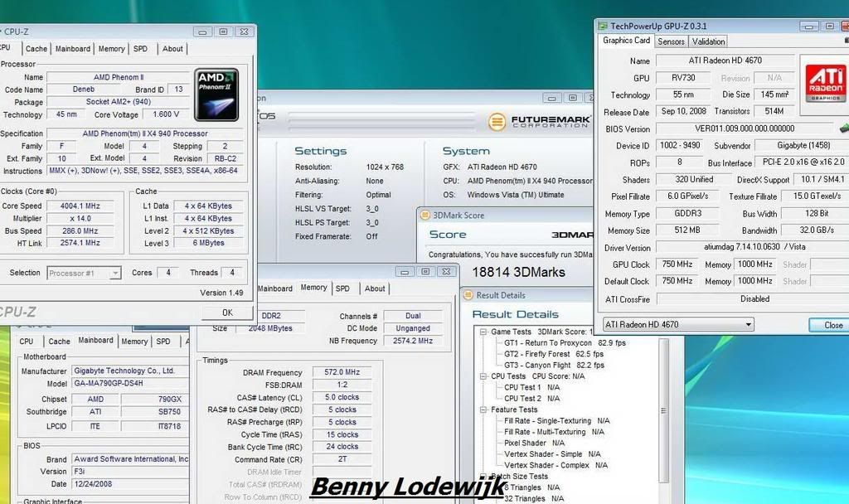849x504 pixels.
Task: Click the Release Date value Sep 10, 2008
Action: pos(683,112)
